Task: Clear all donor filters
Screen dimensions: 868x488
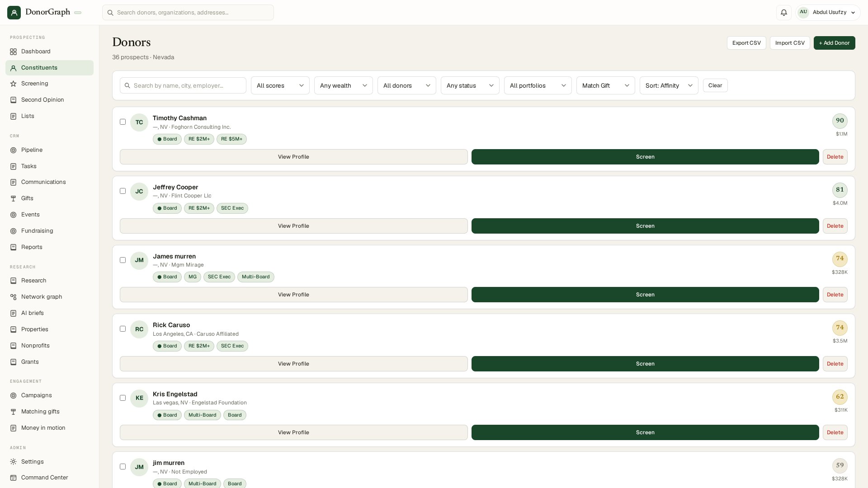Action: pos(715,85)
